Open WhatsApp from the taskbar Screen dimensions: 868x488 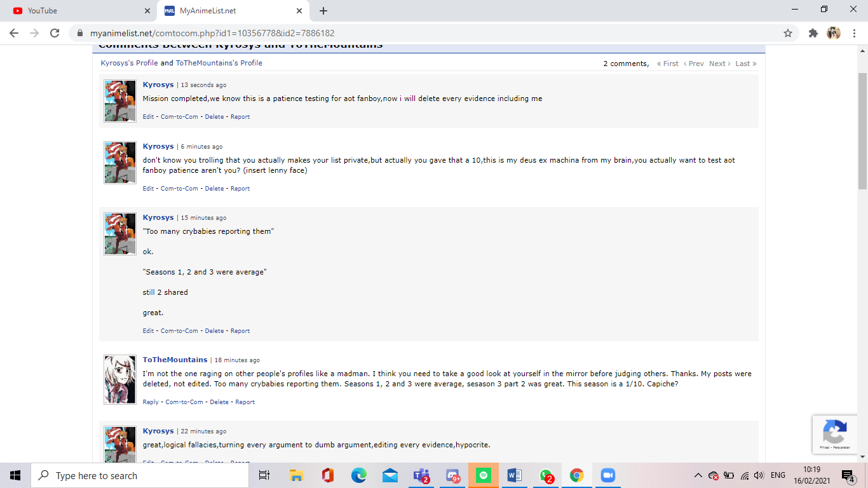(x=546, y=475)
